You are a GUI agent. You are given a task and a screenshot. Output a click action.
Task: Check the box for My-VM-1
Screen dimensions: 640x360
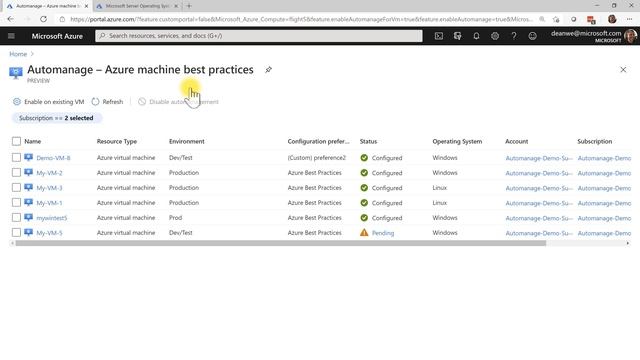[16, 202]
